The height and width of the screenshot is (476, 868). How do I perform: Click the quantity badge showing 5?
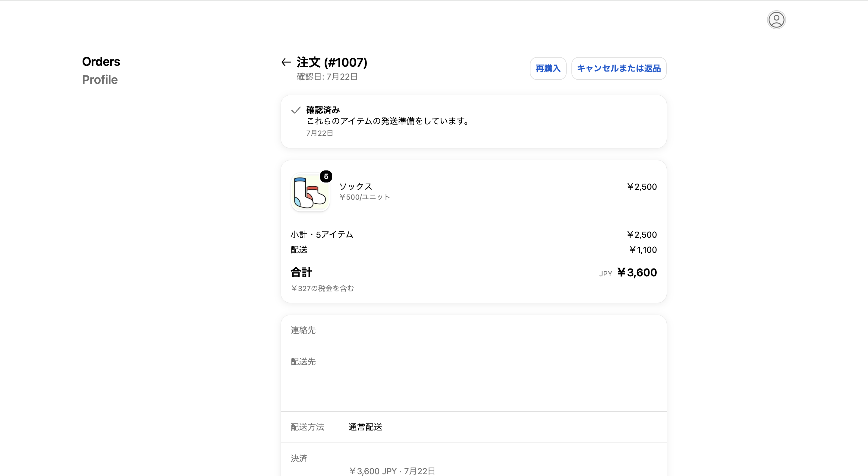click(326, 176)
